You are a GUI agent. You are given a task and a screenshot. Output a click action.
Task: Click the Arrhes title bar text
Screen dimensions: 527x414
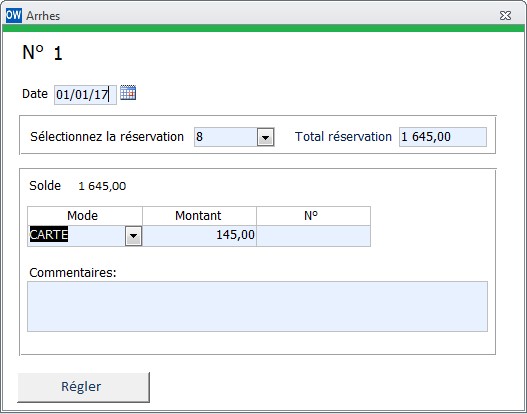click(x=43, y=16)
